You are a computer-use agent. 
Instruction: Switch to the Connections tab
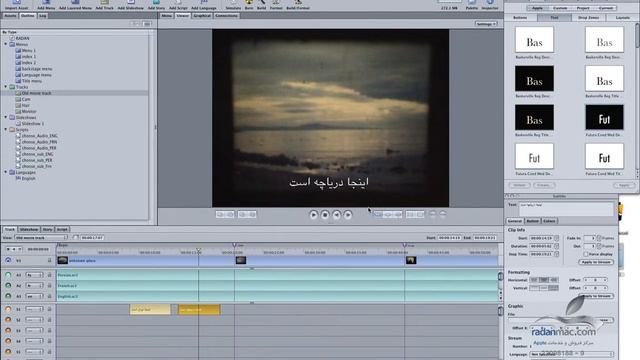[227, 16]
